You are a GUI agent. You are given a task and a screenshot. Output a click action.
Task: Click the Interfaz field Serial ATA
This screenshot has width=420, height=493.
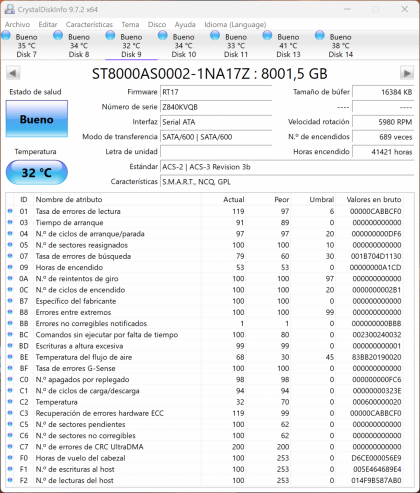(x=216, y=122)
